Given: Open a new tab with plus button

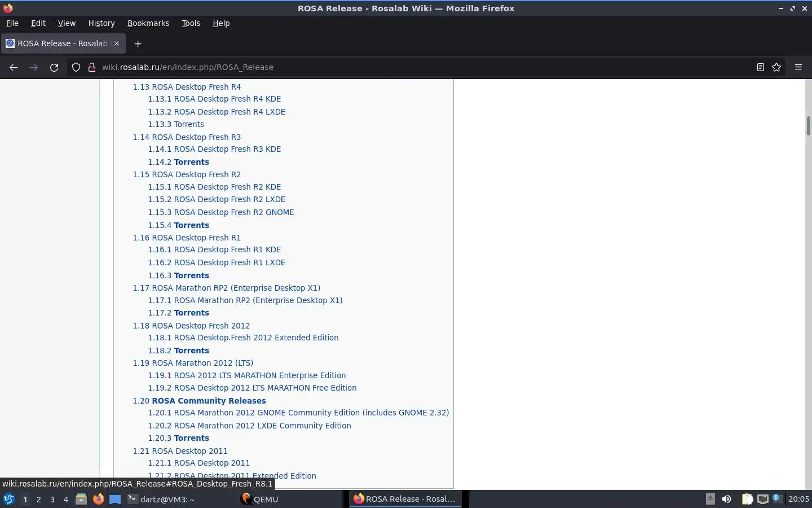Looking at the screenshot, I should [138, 43].
